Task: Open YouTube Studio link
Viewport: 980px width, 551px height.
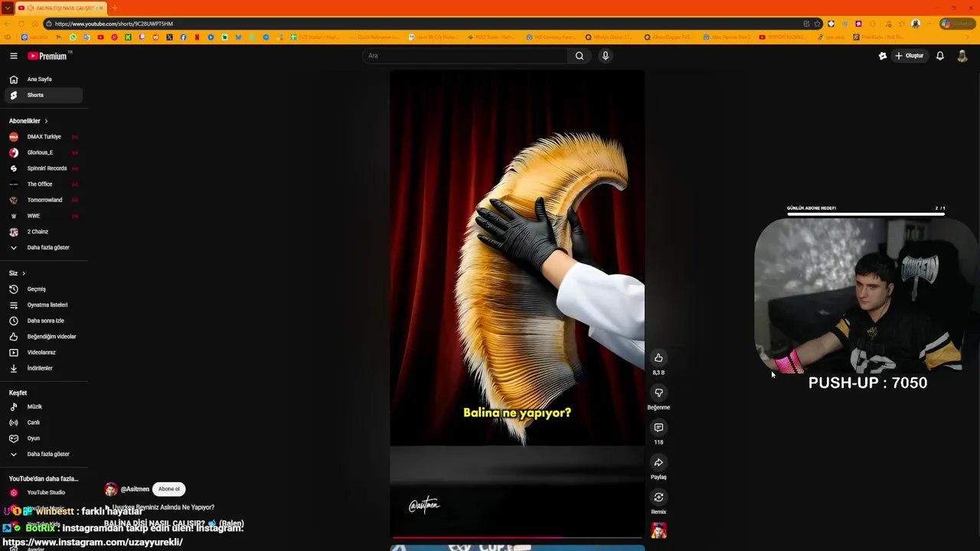Action: pos(42,492)
